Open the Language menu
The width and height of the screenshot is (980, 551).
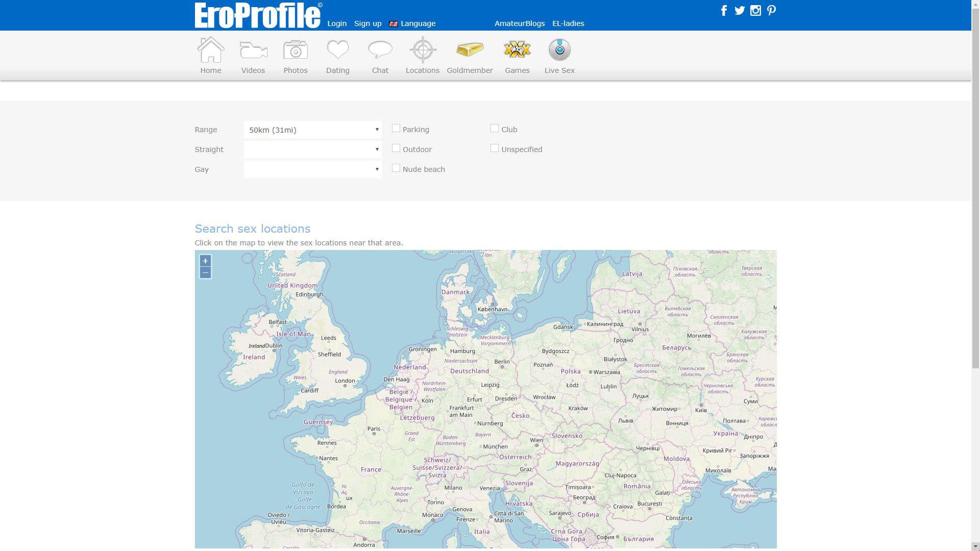pyautogui.click(x=418, y=23)
